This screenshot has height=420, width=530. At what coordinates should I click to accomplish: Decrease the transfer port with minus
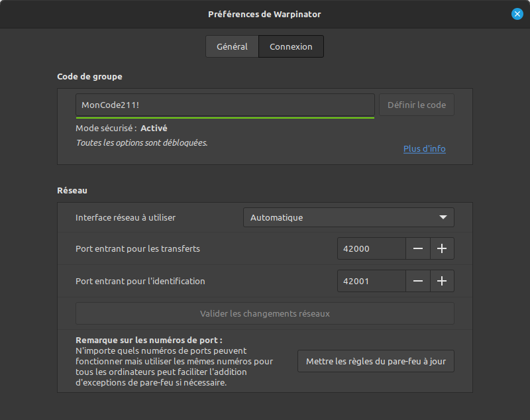(x=418, y=248)
